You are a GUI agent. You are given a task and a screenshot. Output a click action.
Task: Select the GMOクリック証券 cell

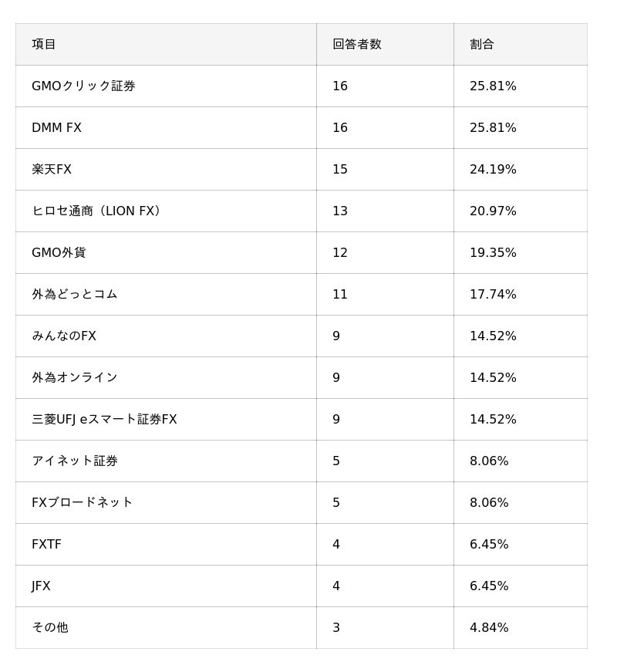(x=83, y=86)
